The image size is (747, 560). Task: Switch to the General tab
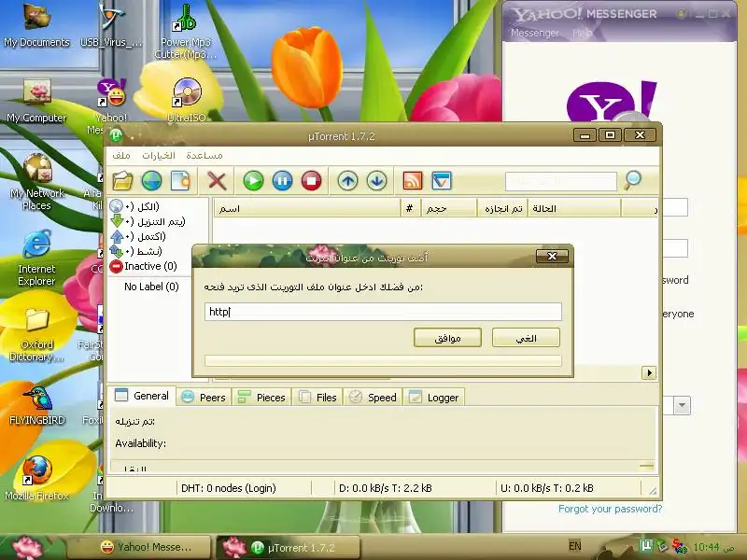(144, 396)
